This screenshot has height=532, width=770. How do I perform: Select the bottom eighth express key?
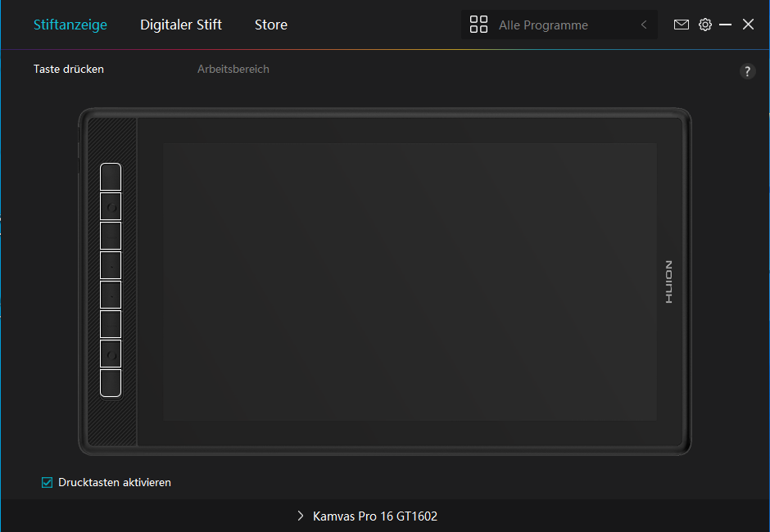coord(111,383)
